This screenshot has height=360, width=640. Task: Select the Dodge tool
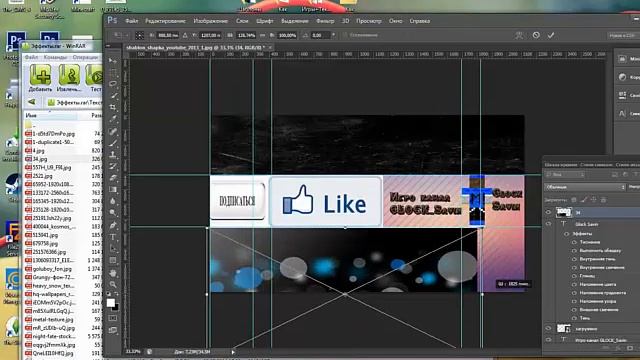[x=113, y=213]
